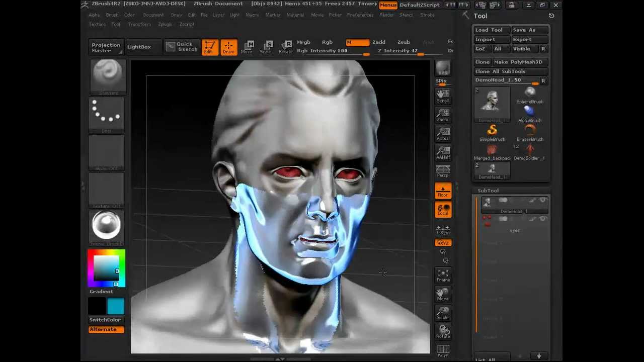Open the Standard brush selector
The image size is (644, 362).
[x=107, y=76]
